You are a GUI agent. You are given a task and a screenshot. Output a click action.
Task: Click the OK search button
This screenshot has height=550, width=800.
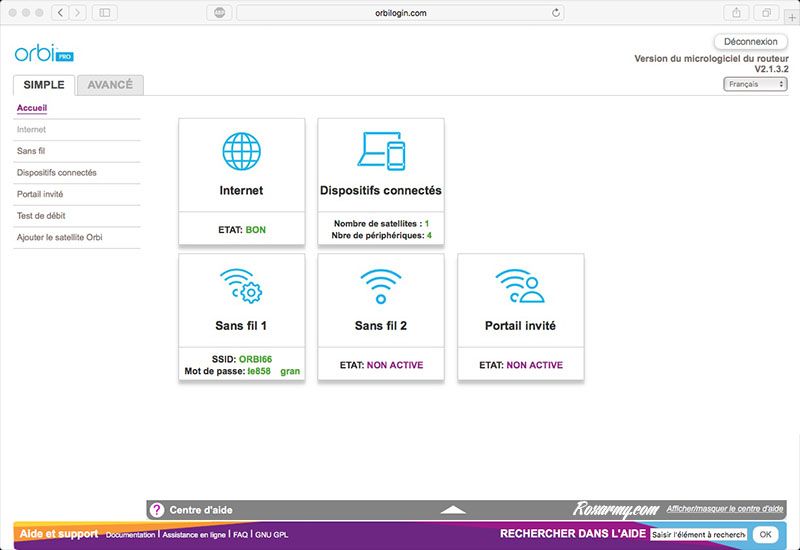[x=765, y=535]
